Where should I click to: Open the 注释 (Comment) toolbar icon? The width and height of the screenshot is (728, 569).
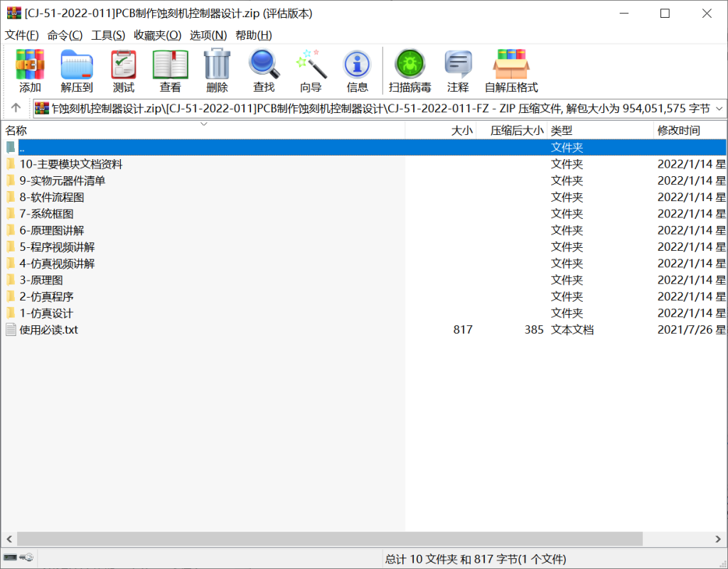point(458,70)
